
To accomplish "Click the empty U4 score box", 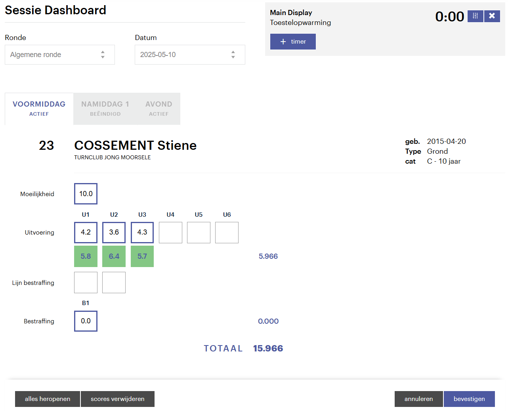I will [170, 232].
